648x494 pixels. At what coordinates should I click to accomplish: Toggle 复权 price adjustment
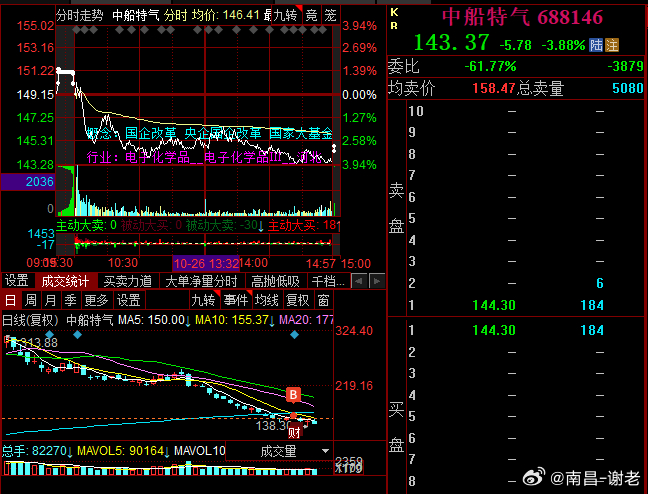coord(298,300)
